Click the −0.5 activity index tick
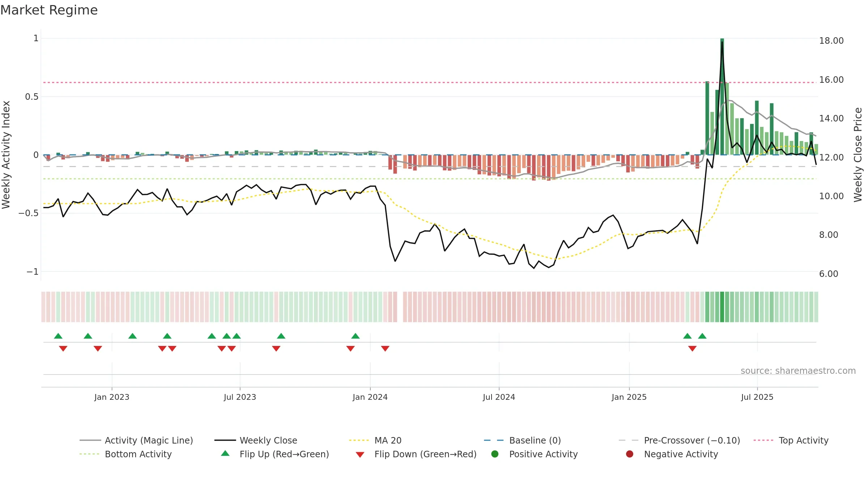The image size is (868, 488). point(28,213)
